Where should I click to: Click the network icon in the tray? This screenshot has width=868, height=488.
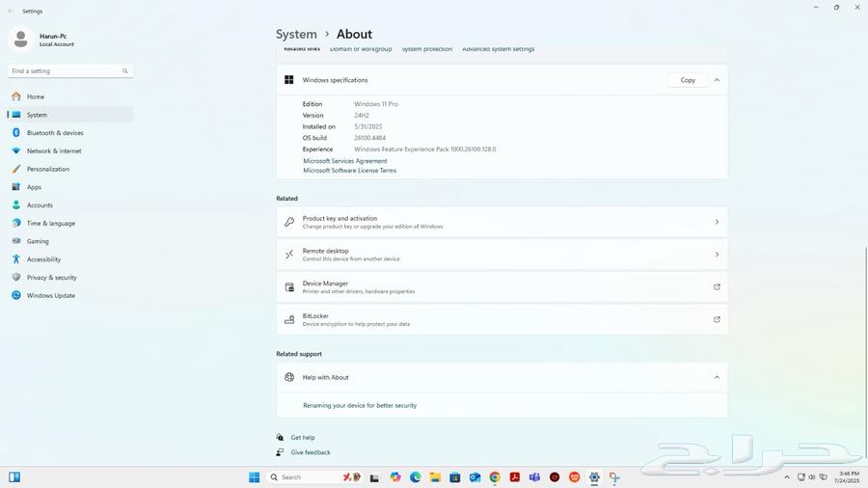801,477
